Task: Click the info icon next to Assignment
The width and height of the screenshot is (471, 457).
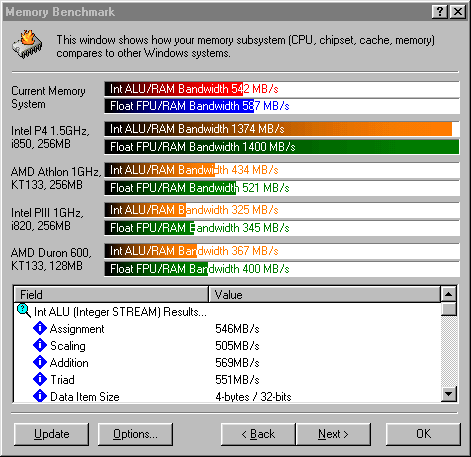Action: 40,328
